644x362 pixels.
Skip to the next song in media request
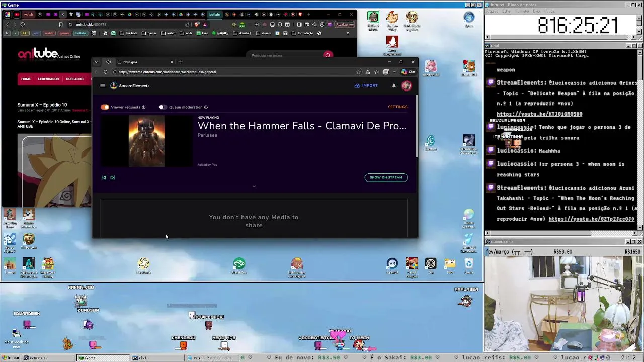pyautogui.click(x=112, y=177)
